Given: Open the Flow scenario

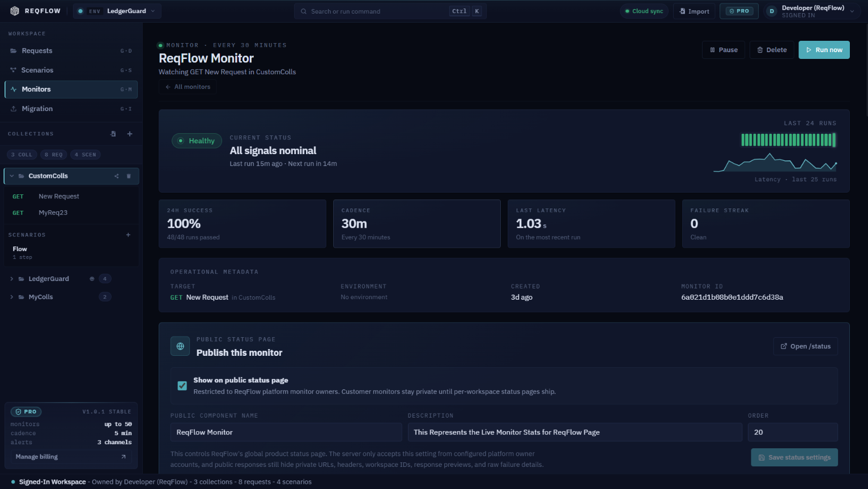Looking at the screenshot, I should click(x=71, y=253).
